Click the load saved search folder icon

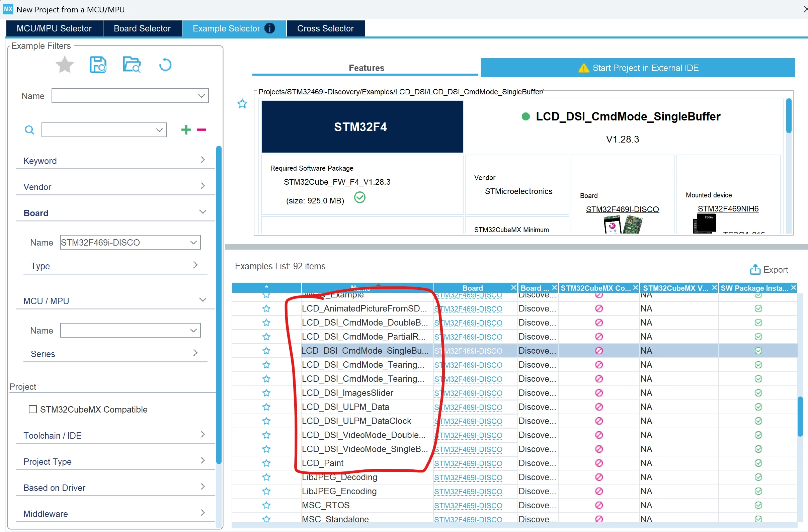coord(132,65)
